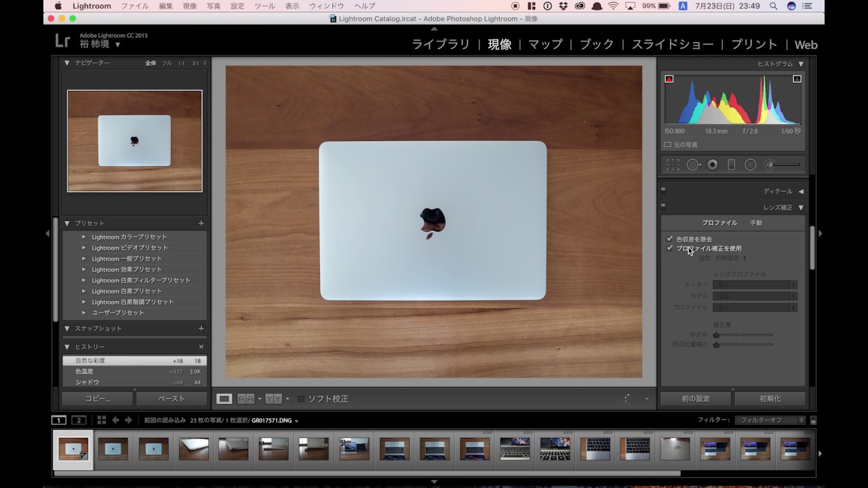Viewport: 868px width, 488px height.
Task: Expand ユーザープリセット folder
Action: (x=84, y=312)
